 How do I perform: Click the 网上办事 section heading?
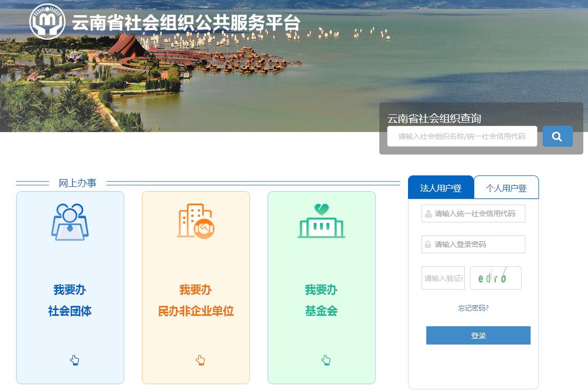pos(78,183)
